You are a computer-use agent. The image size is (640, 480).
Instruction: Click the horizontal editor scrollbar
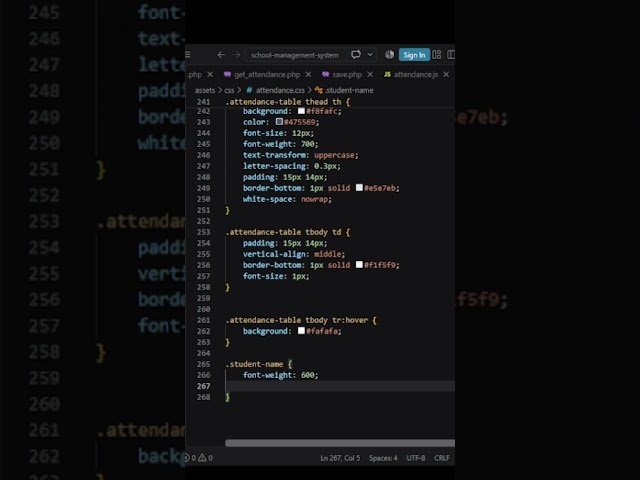click(340, 443)
